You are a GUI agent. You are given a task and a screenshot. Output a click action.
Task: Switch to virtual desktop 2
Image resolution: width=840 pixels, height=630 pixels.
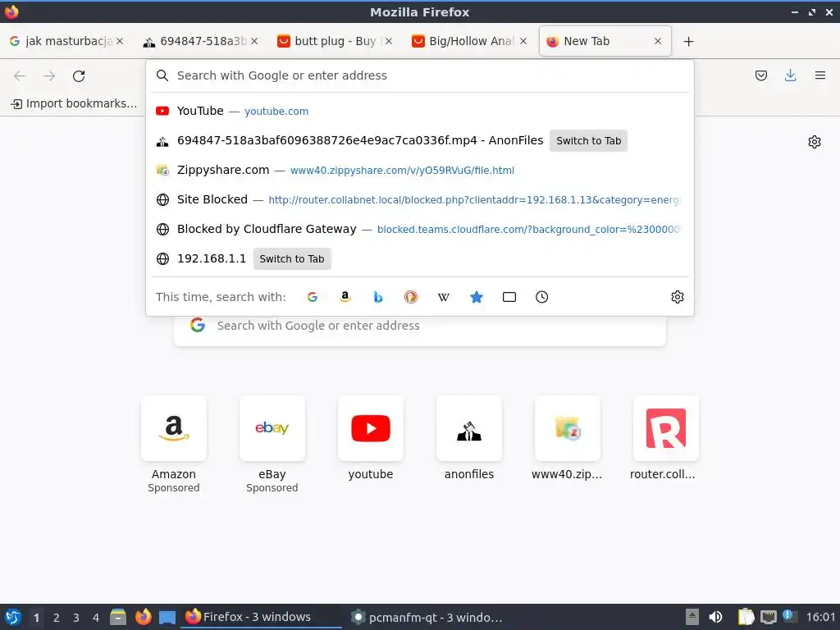[57, 618]
